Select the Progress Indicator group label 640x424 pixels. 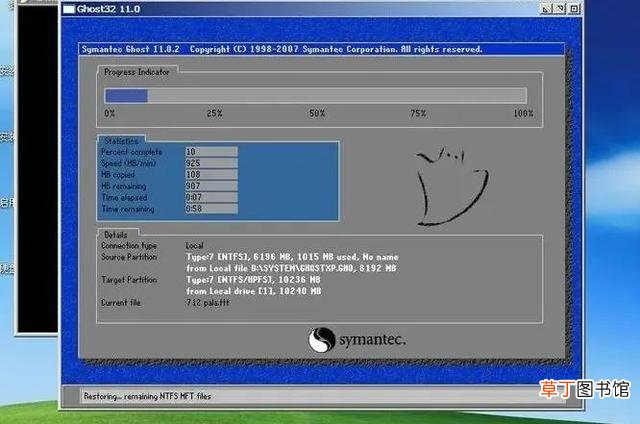click(x=136, y=72)
